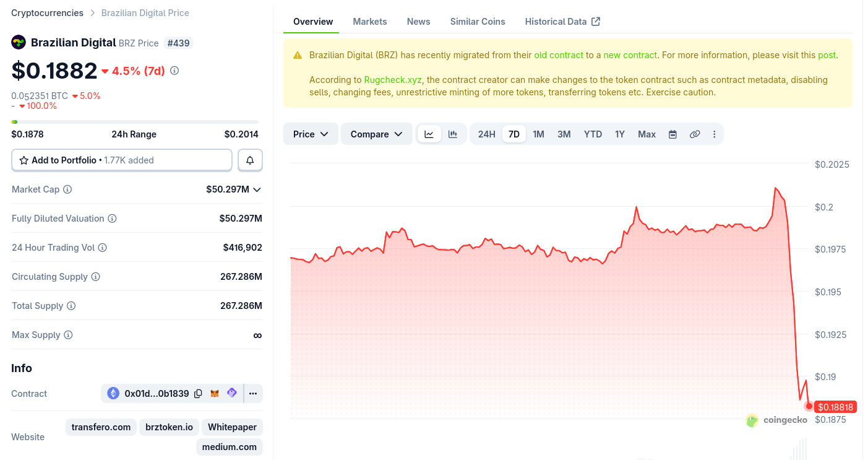Click info icon beside 4.5% (7d)

[x=174, y=71]
